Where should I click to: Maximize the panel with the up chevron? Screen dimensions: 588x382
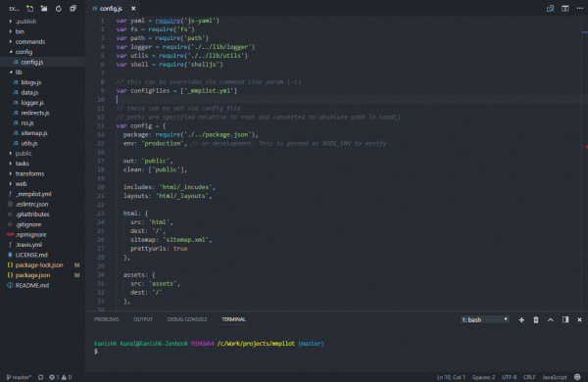tap(551, 319)
